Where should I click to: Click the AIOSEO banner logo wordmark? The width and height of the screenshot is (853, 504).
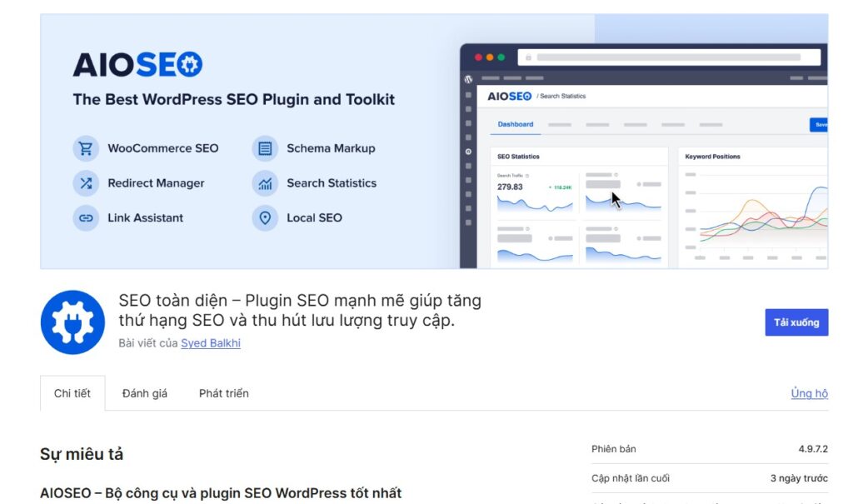tap(137, 64)
